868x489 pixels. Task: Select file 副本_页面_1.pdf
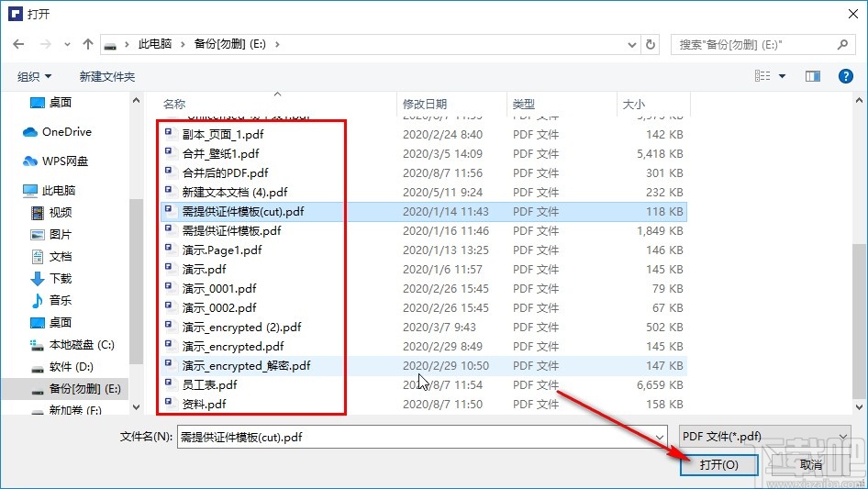[x=223, y=135]
